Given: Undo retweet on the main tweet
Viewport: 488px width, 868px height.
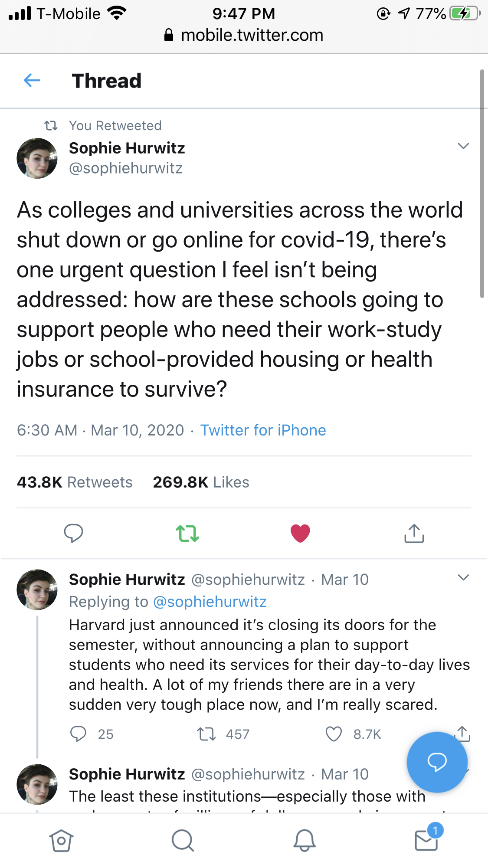Looking at the screenshot, I should pyautogui.click(x=187, y=533).
